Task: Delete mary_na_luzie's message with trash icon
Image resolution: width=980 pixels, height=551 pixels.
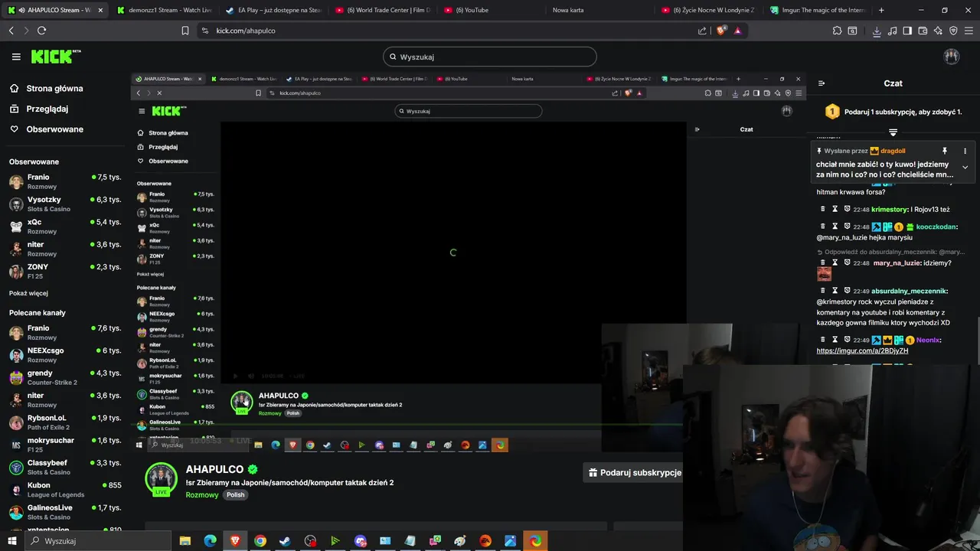Action: coord(823,262)
